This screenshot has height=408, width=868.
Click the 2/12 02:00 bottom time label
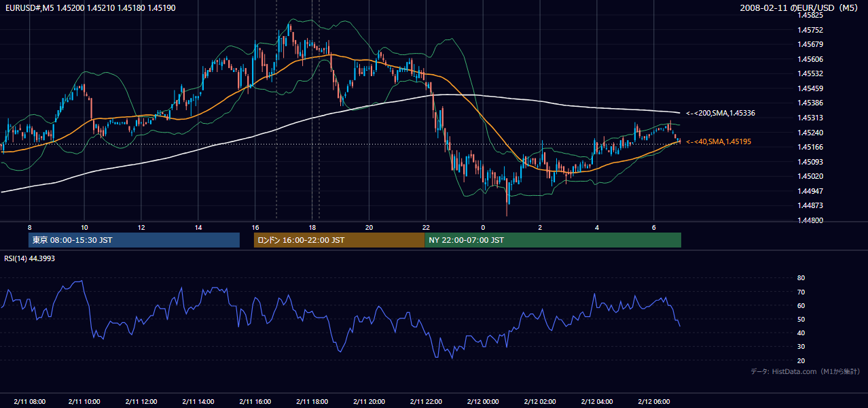[541, 402]
